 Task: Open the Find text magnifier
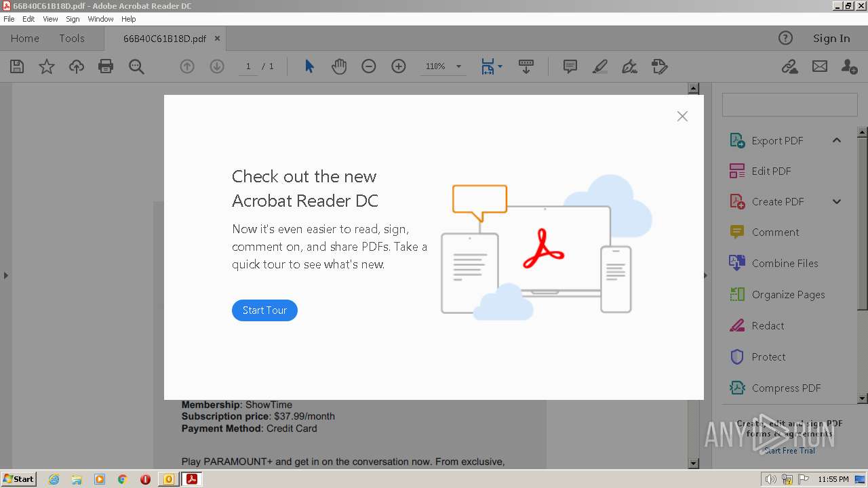(136, 66)
